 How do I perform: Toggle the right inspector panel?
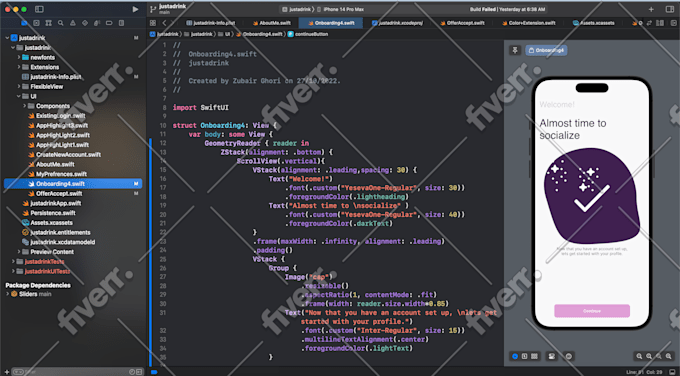pyautogui.click(x=670, y=9)
